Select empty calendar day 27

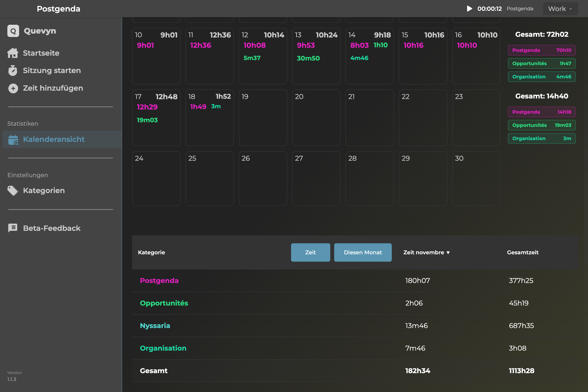click(316, 179)
